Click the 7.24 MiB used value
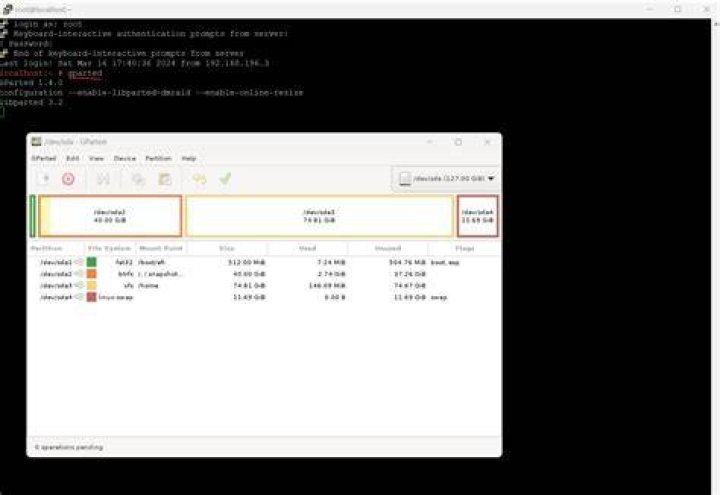This screenshot has width=720, height=495. (331, 262)
